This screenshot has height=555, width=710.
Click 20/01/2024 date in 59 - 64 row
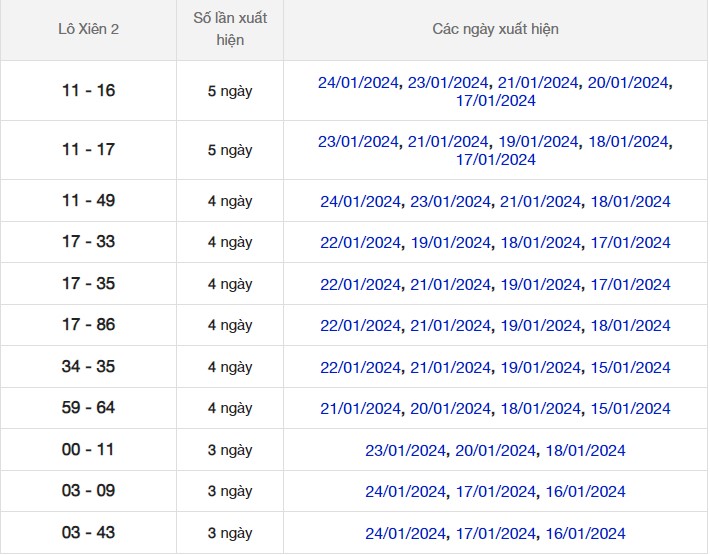(x=450, y=409)
